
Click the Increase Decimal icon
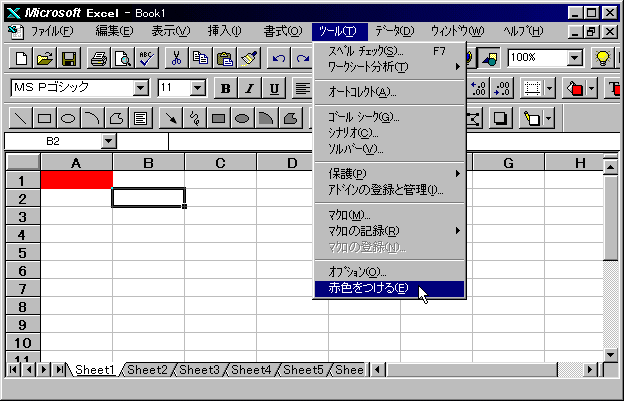point(479,88)
